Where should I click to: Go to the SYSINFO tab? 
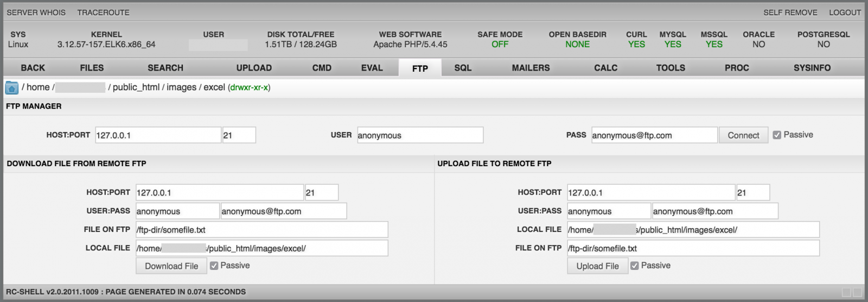812,68
